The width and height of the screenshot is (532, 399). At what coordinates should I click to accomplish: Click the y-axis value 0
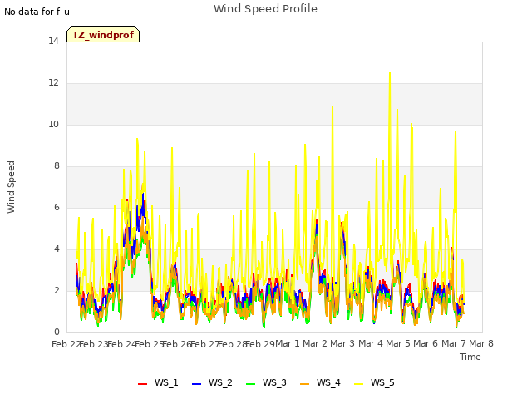click(x=57, y=332)
